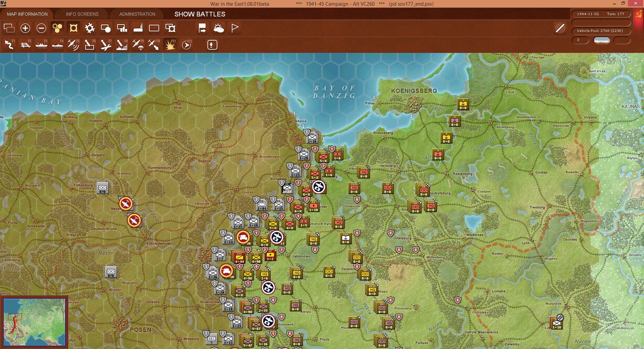
Task: Select Air Transport mode (F9)
Action: click(x=138, y=45)
